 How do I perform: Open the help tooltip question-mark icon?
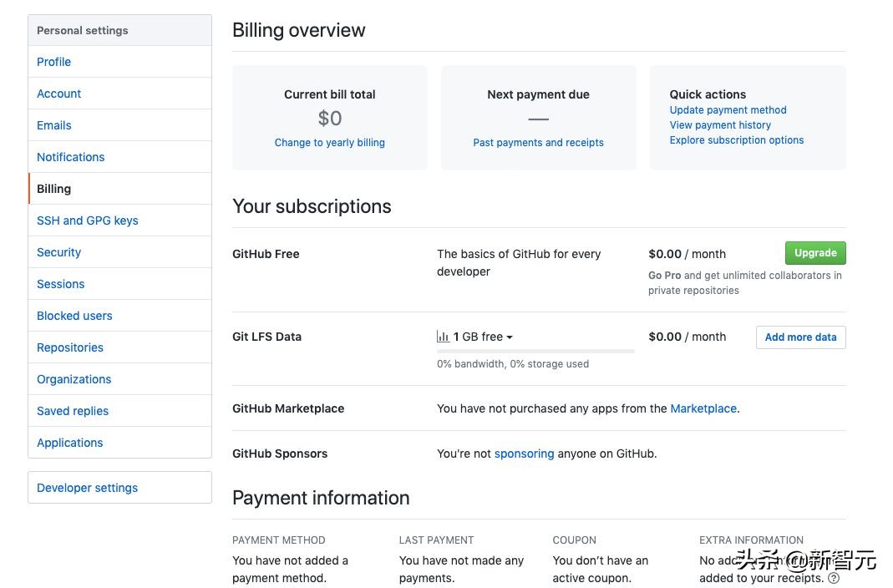tap(834, 578)
